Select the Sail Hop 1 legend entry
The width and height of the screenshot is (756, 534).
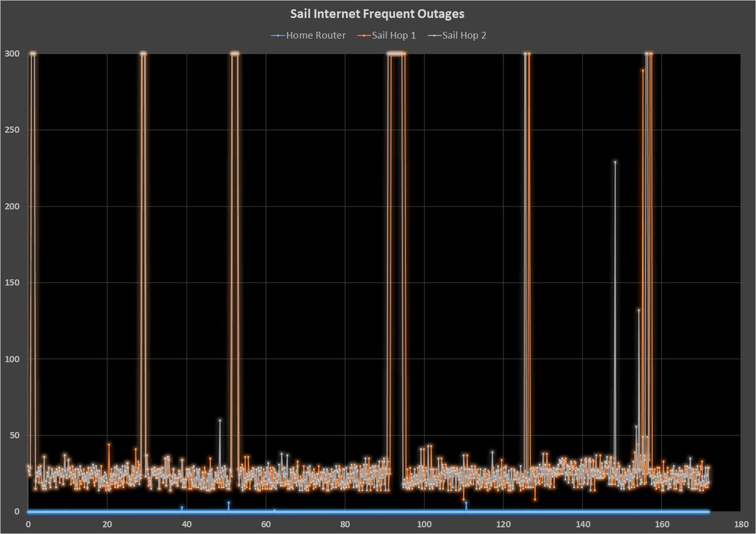[388, 35]
